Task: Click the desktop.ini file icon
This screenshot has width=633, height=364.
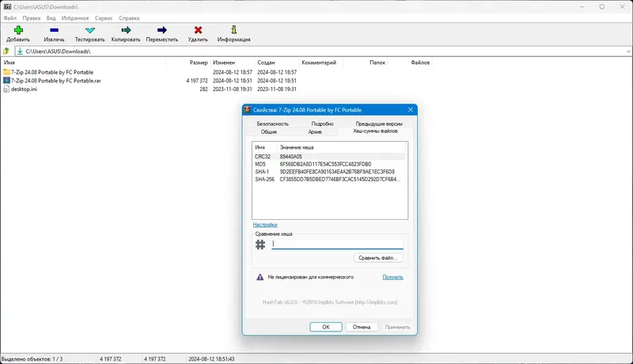Action: [6, 89]
